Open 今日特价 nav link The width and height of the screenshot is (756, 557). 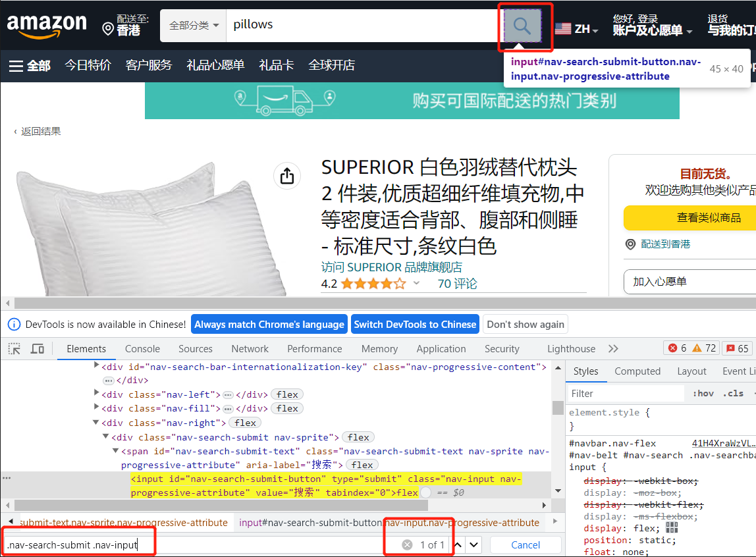[88, 65]
